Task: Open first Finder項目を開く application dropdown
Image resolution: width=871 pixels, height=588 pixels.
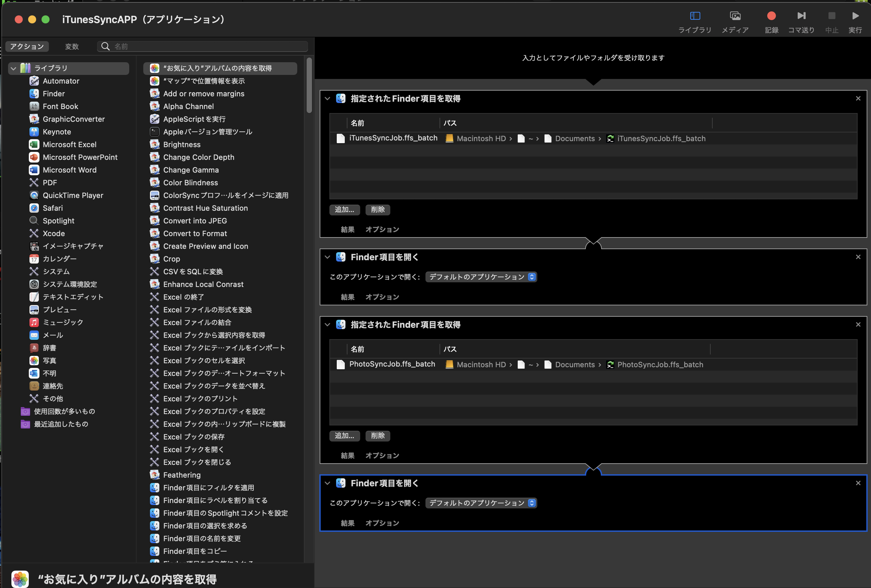Action: [x=481, y=277]
